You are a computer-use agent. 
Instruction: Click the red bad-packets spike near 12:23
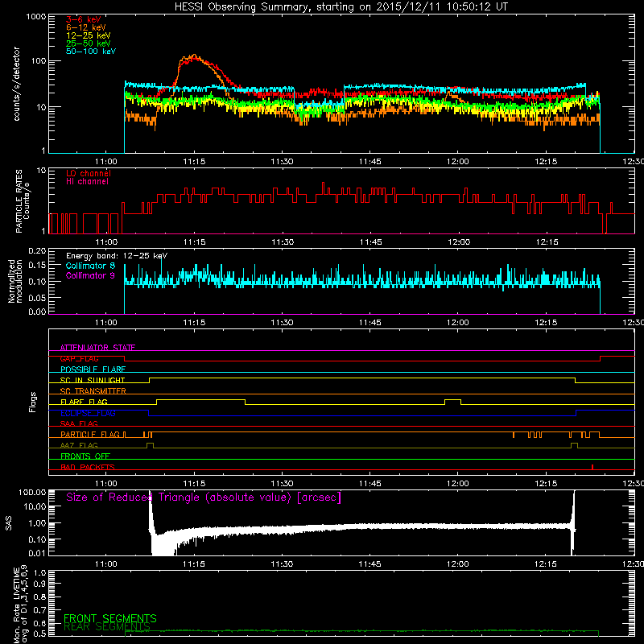[x=592, y=467]
